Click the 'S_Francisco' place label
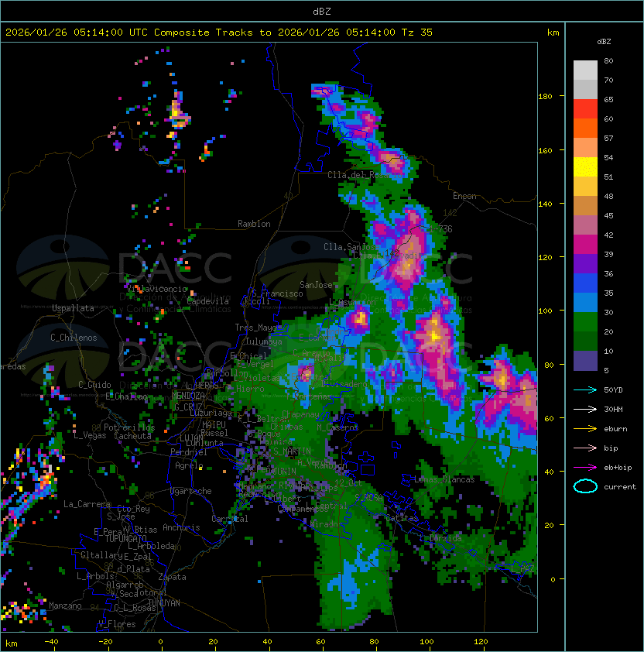The image size is (644, 652). tap(277, 293)
